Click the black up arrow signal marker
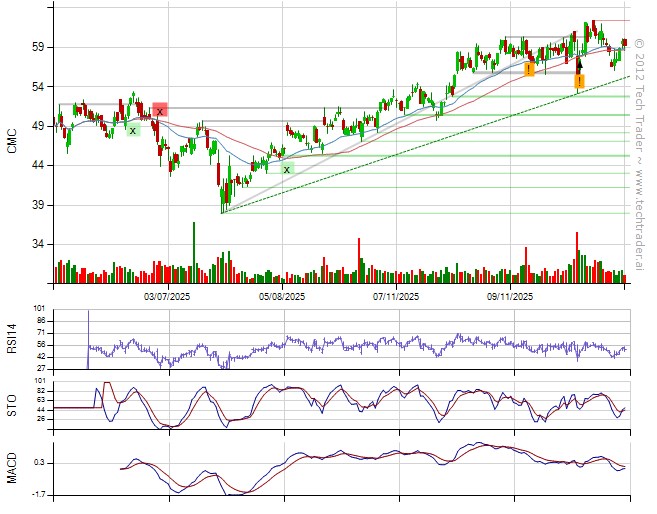This screenshot has height=514, width=657. click(x=580, y=67)
